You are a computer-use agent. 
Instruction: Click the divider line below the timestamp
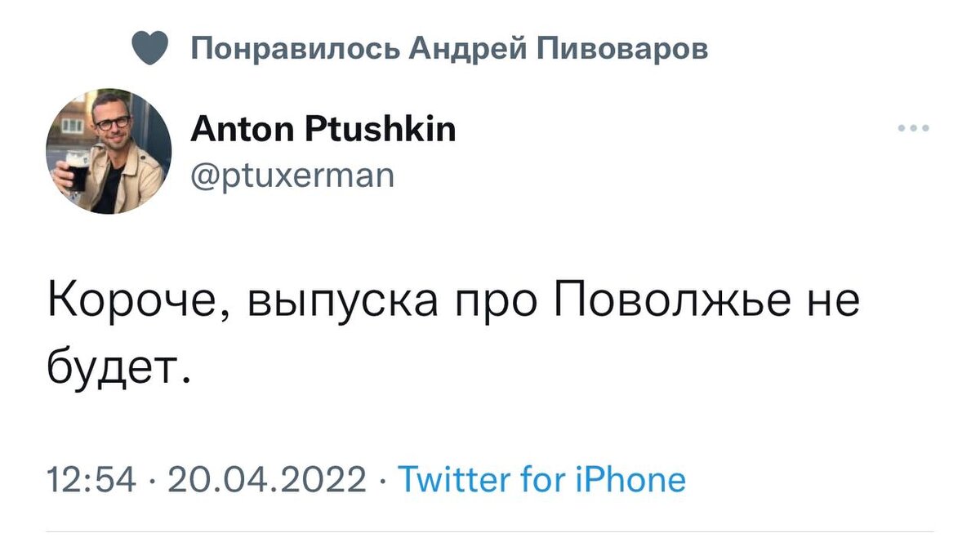coord(490,532)
